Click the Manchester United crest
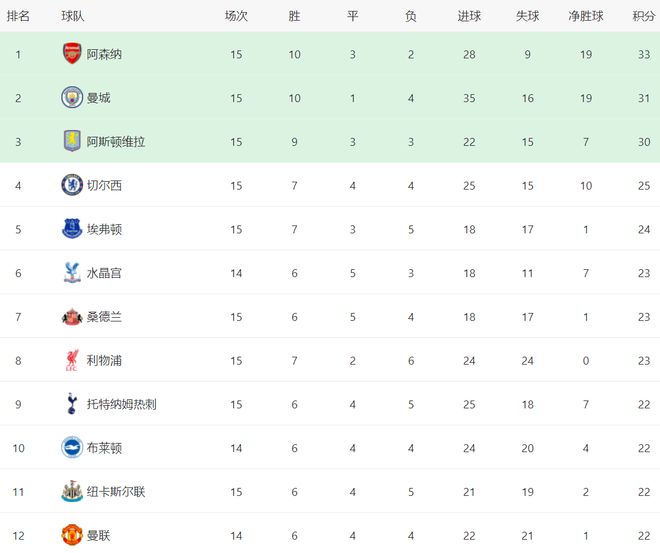The image size is (660, 553). point(72,535)
